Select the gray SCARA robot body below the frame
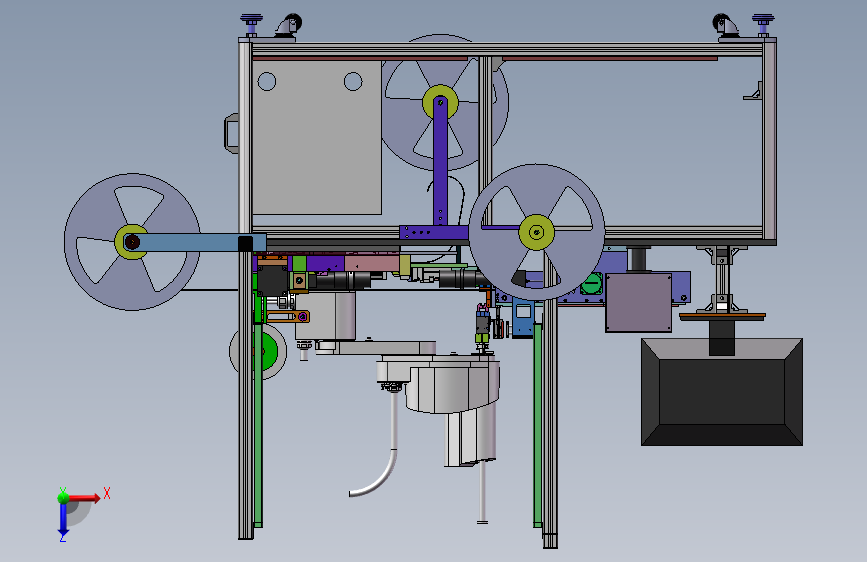Screen dimensions: 867x562 (452, 384)
